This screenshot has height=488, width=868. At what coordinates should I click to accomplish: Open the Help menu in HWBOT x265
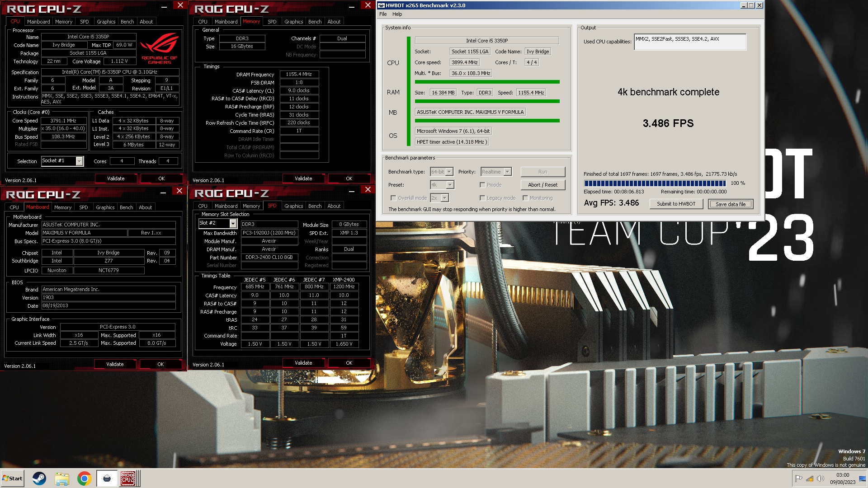coord(397,14)
